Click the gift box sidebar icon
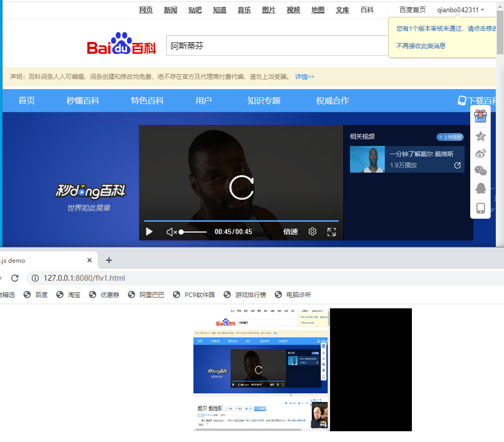 pos(480,116)
